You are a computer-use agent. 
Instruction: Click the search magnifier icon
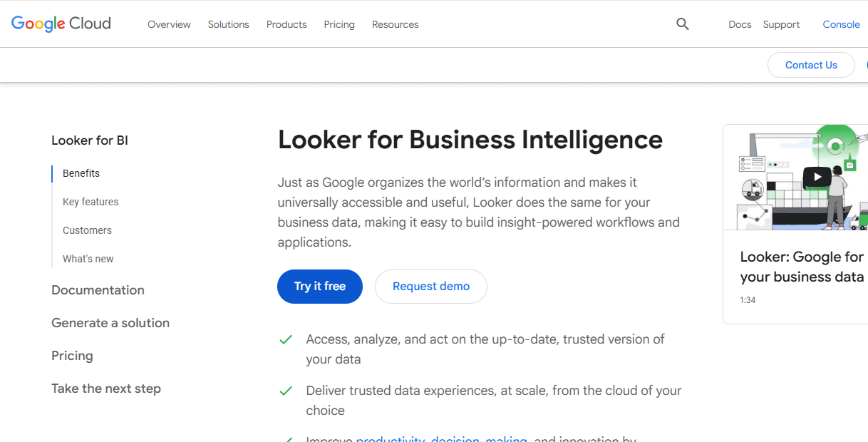tap(682, 24)
